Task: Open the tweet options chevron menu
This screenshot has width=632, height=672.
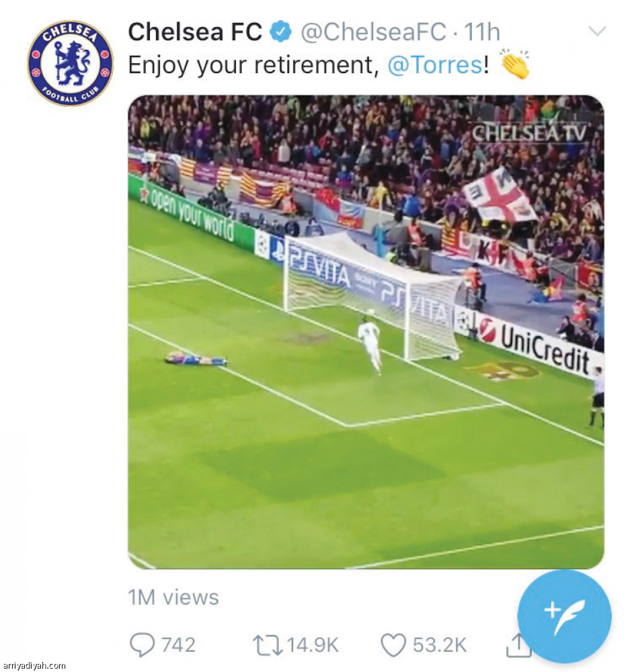Action: pos(596,31)
